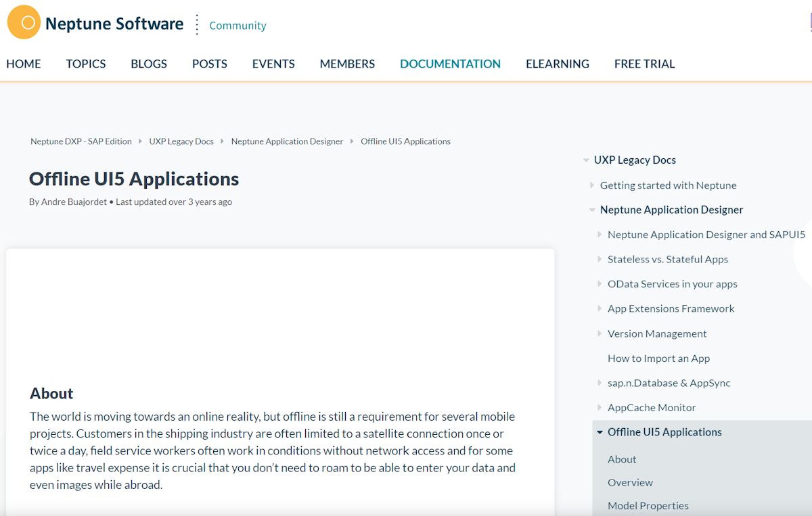Click the Offline UI5 Applications page title
Image resolution: width=812 pixels, height=516 pixels.
(x=134, y=179)
